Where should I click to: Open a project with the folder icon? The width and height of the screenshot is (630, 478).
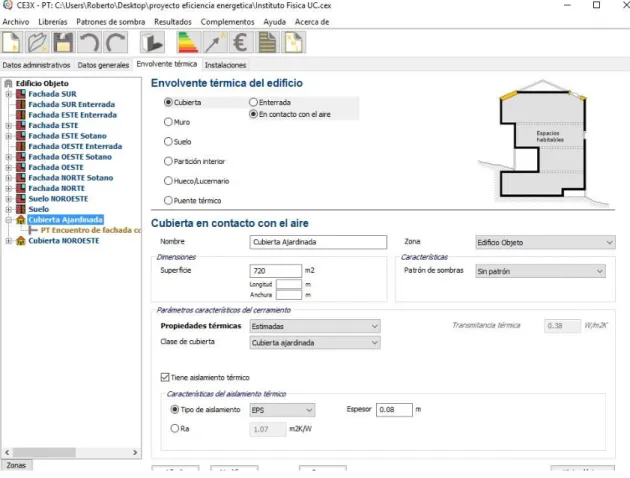pos(38,42)
